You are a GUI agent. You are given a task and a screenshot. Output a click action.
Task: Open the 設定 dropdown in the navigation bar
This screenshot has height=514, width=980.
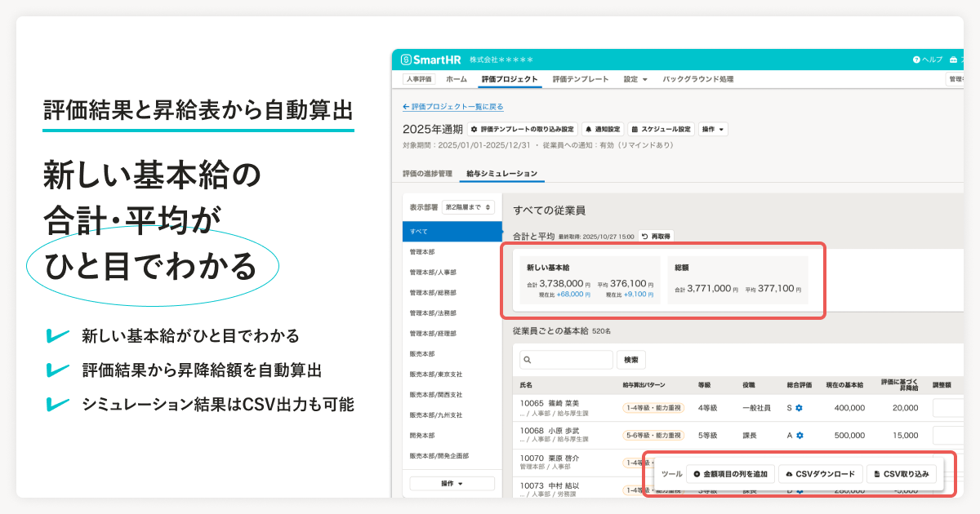pos(634,78)
